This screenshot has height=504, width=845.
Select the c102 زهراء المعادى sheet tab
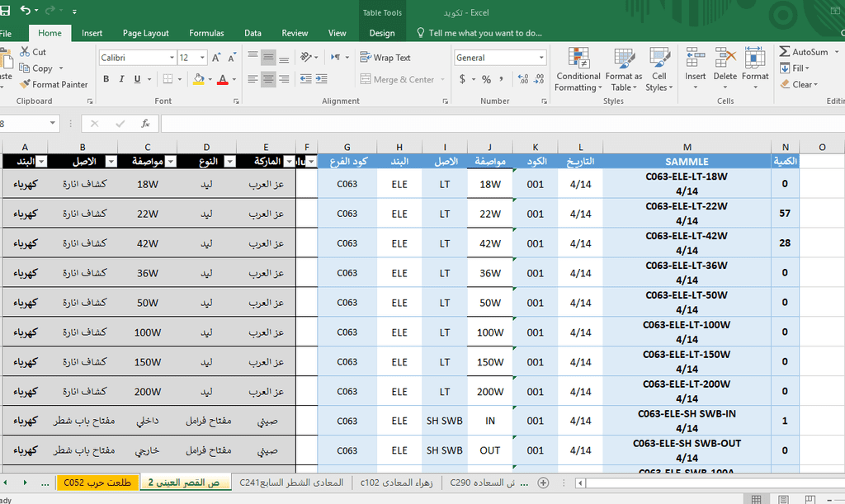click(396, 482)
